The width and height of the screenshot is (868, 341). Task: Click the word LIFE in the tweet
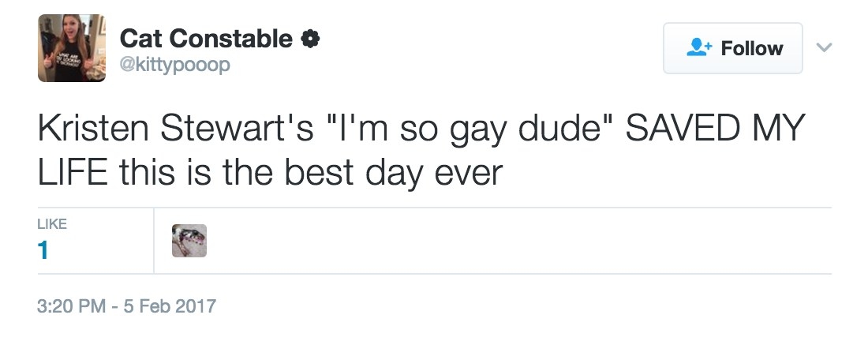(73, 172)
